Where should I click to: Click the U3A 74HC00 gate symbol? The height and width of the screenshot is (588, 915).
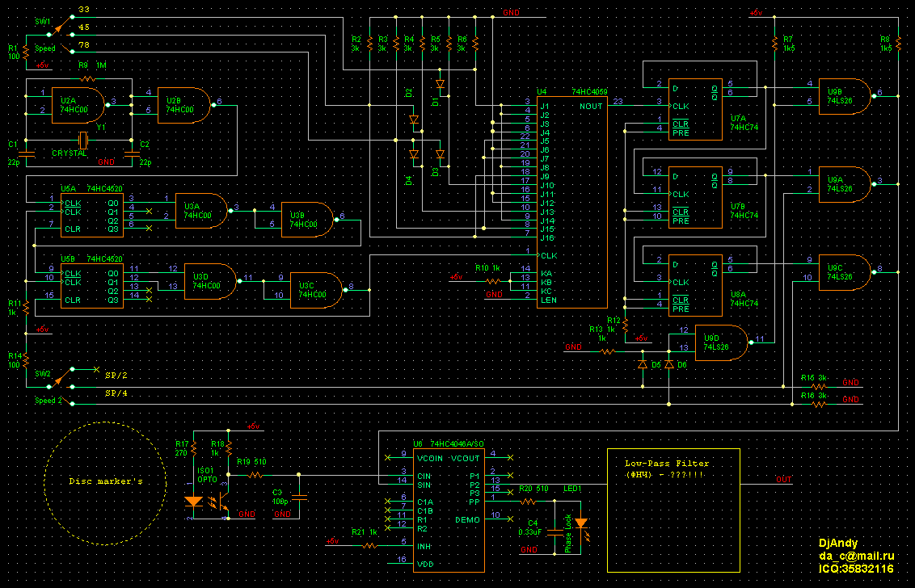pos(202,211)
